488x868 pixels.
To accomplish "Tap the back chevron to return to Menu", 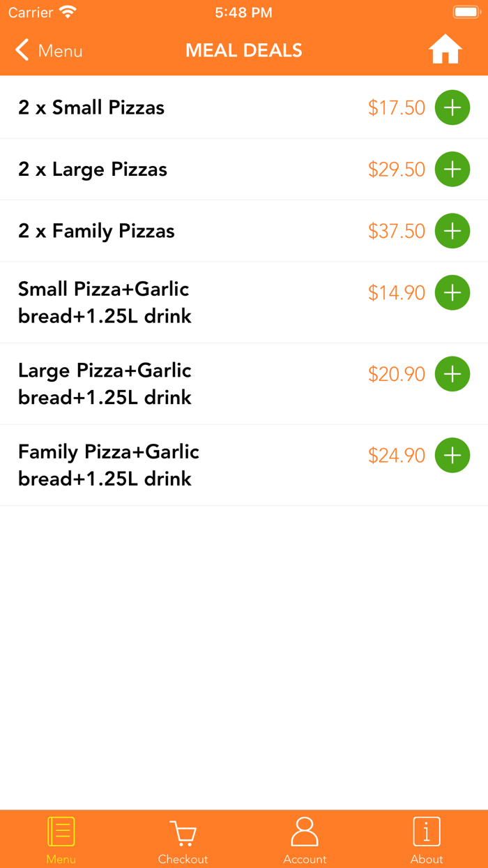I will click(x=22, y=50).
